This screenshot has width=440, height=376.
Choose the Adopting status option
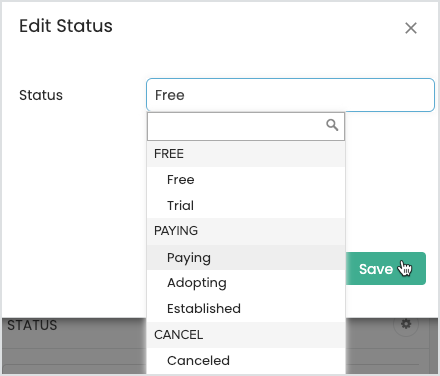pyautogui.click(x=246, y=283)
